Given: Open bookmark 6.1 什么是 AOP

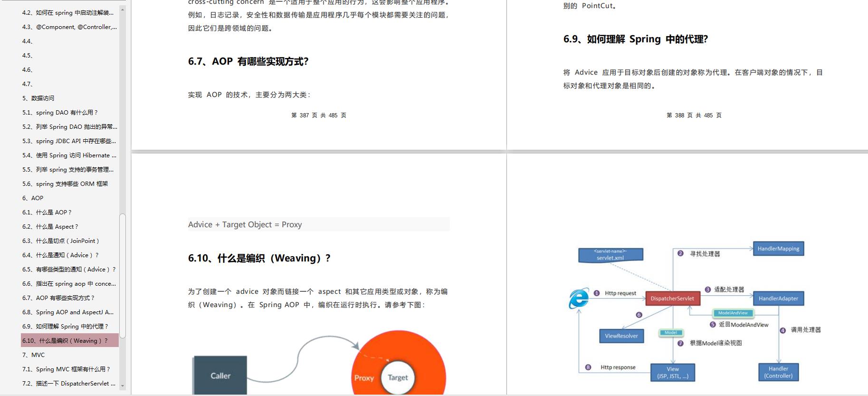Looking at the screenshot, I should tap(47, 212).
